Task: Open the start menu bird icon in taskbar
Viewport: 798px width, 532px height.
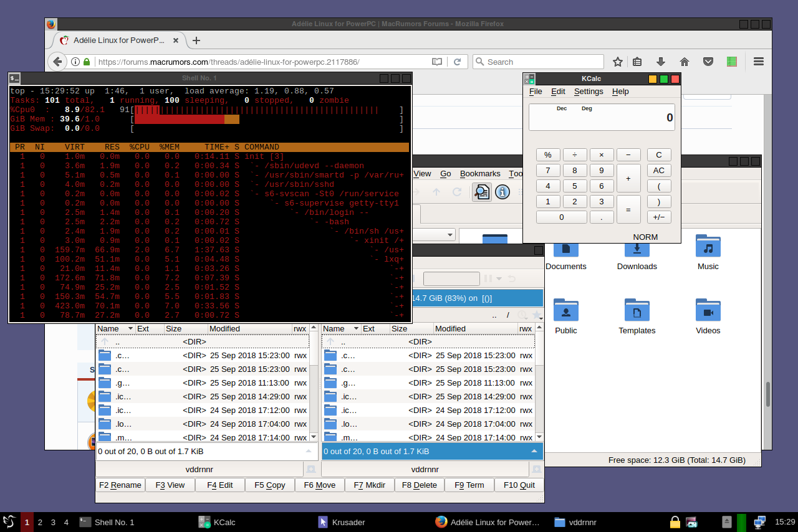Action: point(9,522)
